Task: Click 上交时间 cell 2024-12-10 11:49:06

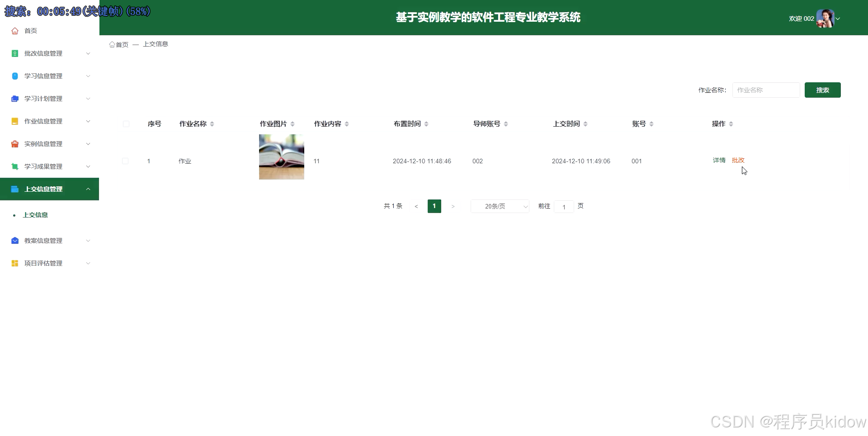Action: coord(581,161)
